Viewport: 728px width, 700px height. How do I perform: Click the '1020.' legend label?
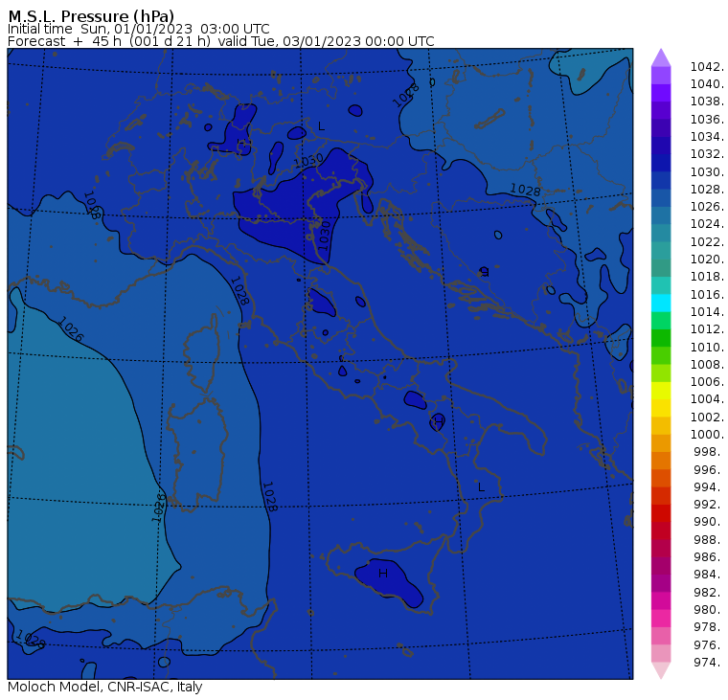tap(707, 259)
